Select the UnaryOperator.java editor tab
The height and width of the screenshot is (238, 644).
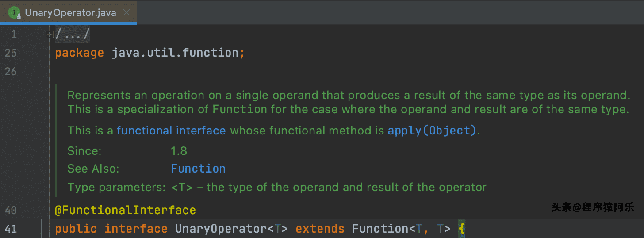[70, 12]
